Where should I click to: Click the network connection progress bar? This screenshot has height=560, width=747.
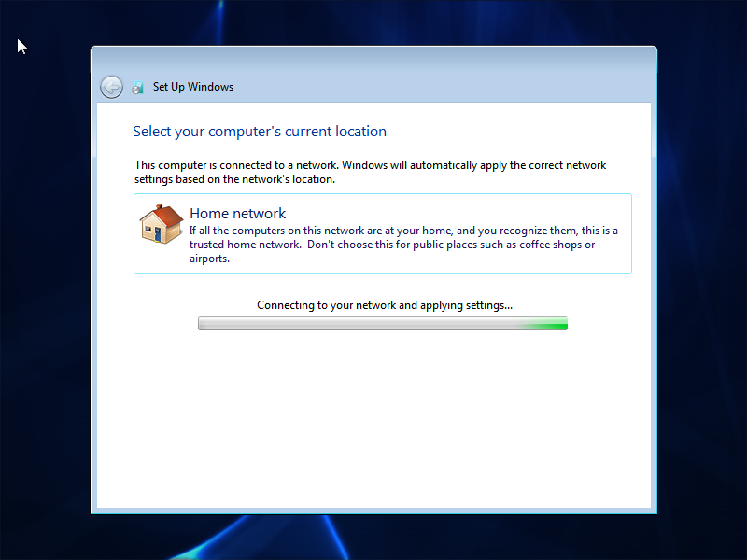(x=383, y=323)
